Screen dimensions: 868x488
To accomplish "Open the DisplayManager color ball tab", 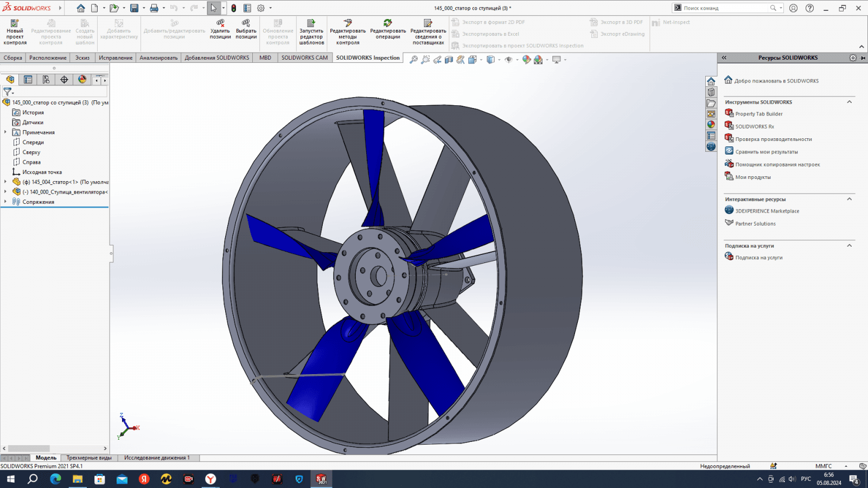I will (82, 80).
